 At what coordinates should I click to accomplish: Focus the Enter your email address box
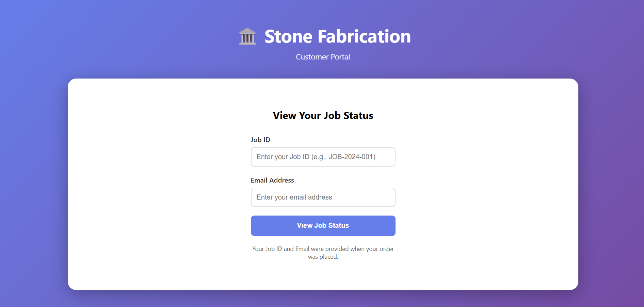click(323, 197)
